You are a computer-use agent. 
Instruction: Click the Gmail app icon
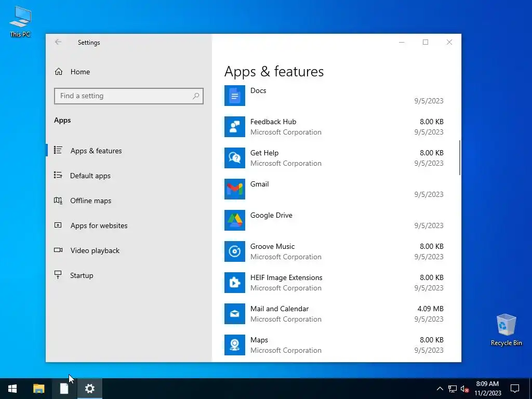tap(234, 189)
